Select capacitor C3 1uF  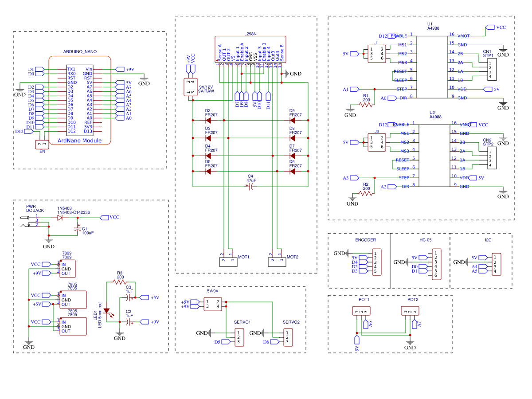pyautogui.click(x=129, y=297)
